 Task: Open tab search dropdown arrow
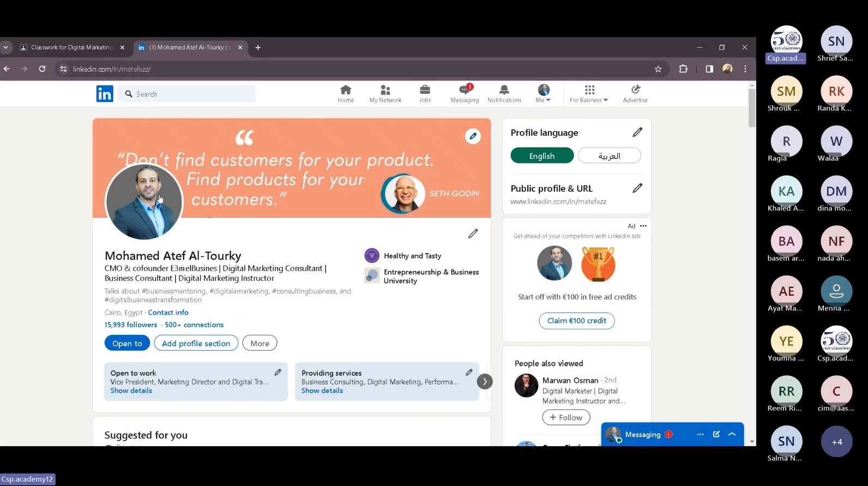pyautogui.click(x=6, y=47)
